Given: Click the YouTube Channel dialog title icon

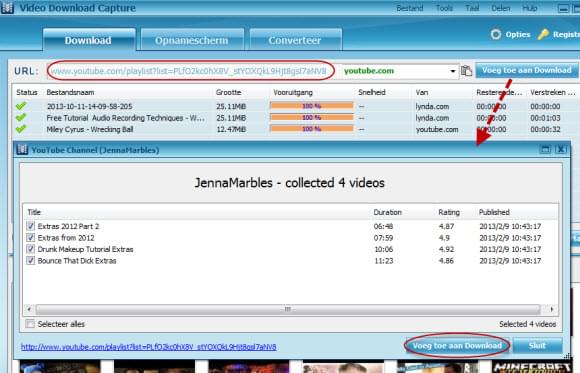Looking at the screenshot, I should (x=22, y=149).
